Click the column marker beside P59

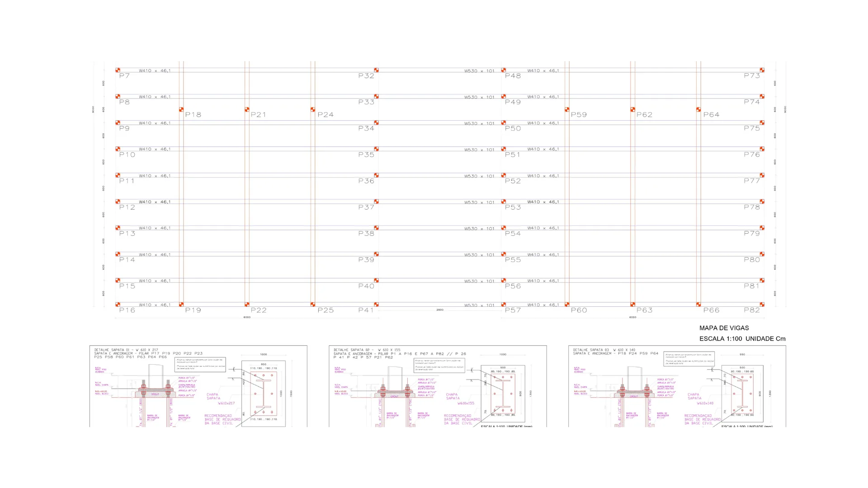(567, 109)
